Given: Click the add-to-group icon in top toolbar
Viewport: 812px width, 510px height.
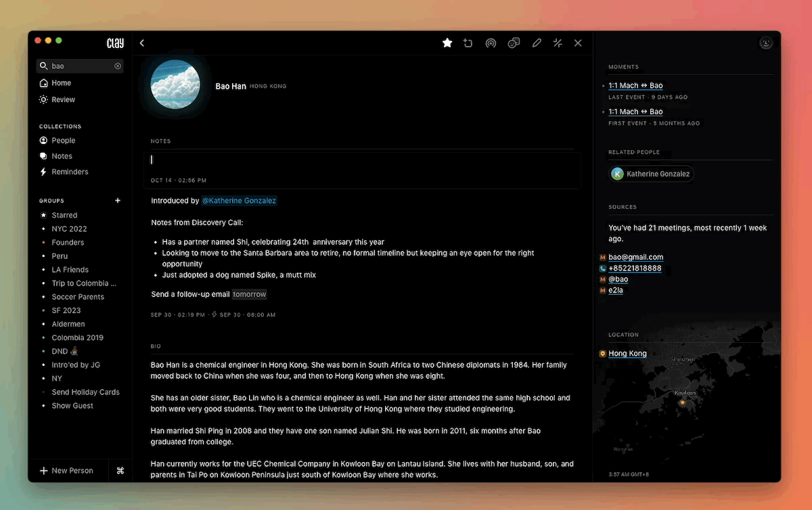Looking at the screenshot, I should tap(468, 43).
